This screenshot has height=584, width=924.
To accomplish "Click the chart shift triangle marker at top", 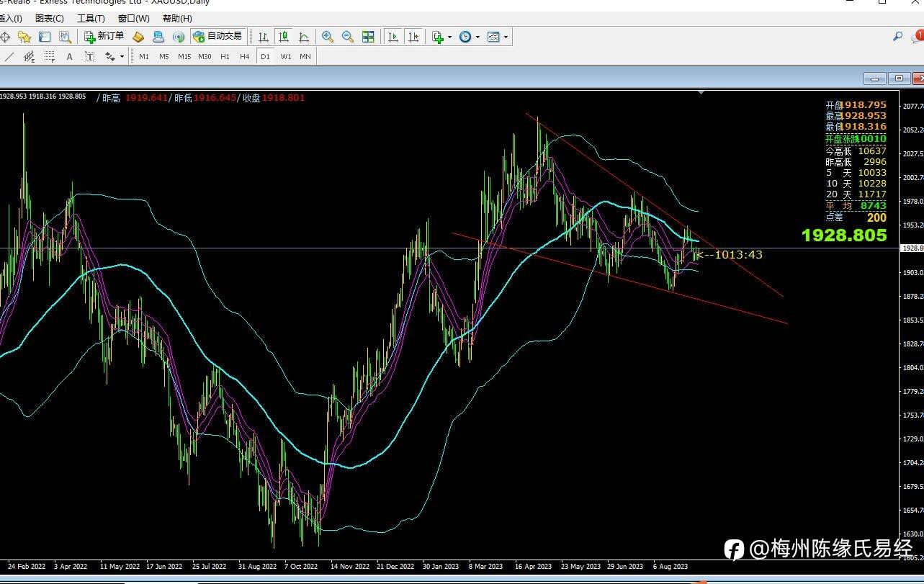I will [701, 92].
